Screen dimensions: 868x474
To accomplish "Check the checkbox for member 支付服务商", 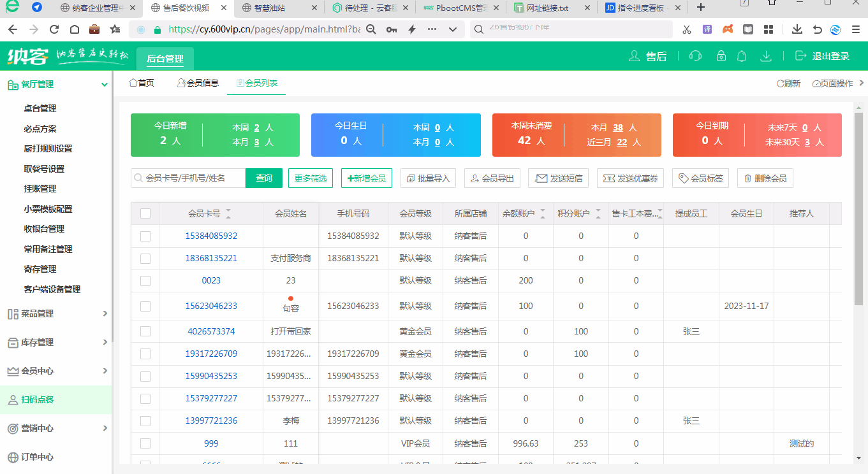I will (145, 258).
